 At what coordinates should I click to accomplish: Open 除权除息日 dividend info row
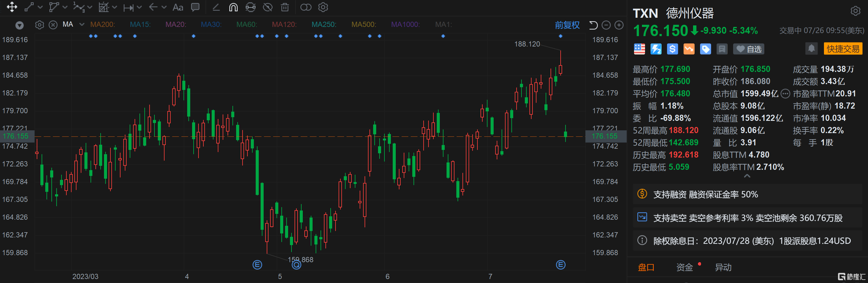point(747,240)
